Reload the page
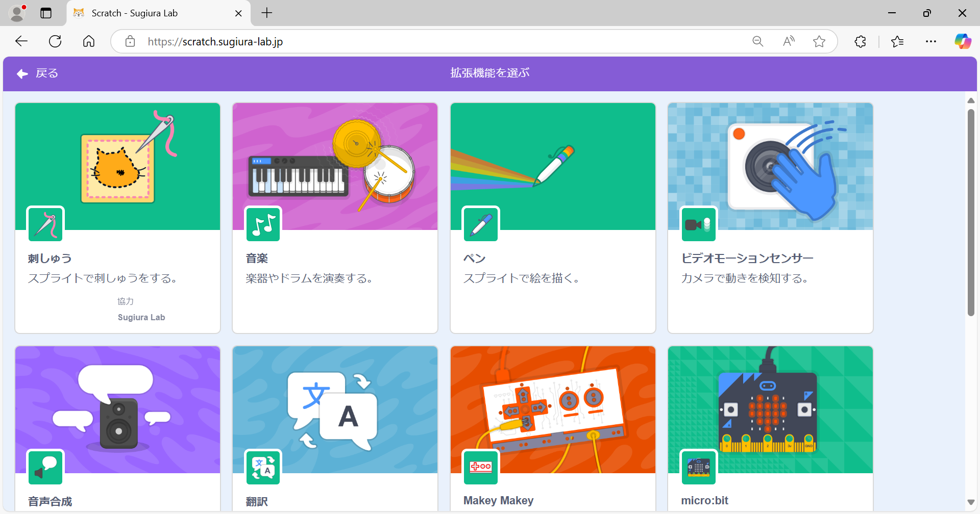Screen dimensions: 980x514 click(55, 41)
